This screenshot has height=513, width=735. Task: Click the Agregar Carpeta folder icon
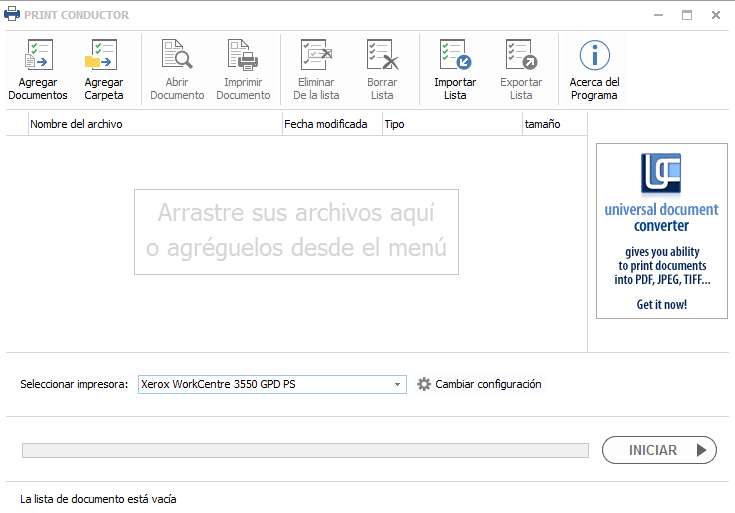coord(103,56)
